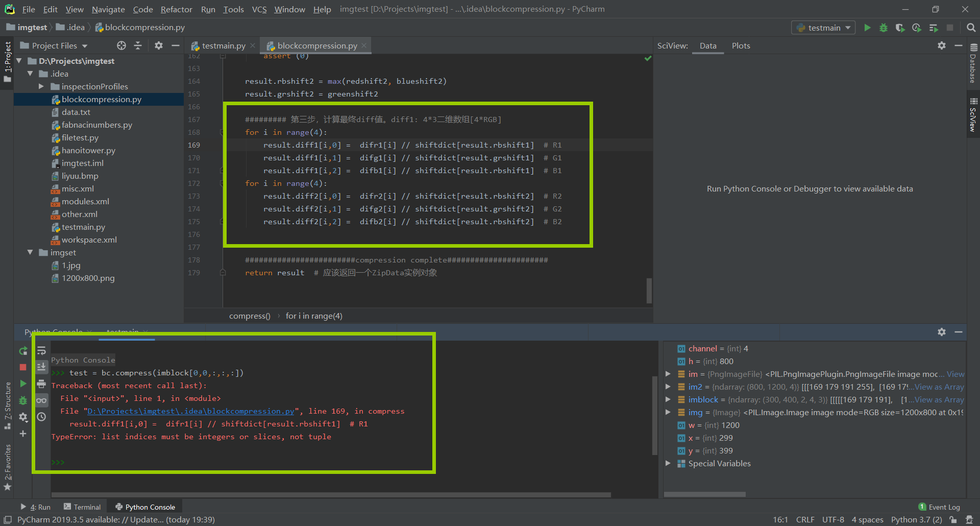Open Project Files view dropdown
The height and width of the screenshot is (526, 980).
coord(60,46)
